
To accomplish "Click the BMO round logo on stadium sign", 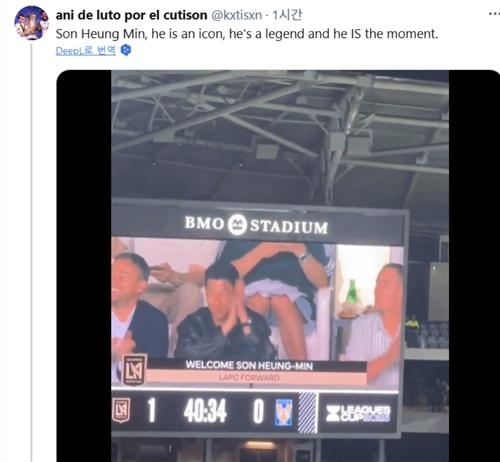I will (x=237, y=225).
